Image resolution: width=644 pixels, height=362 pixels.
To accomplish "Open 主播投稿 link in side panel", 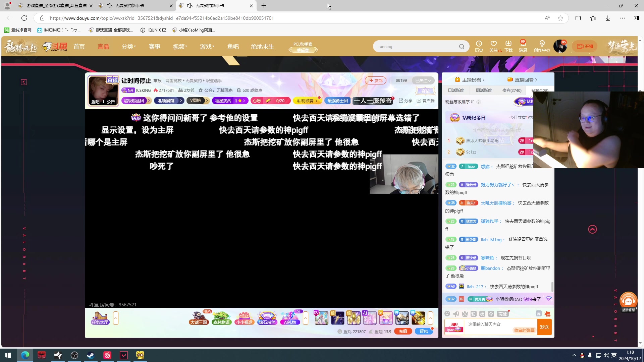I will click(470, 80).
